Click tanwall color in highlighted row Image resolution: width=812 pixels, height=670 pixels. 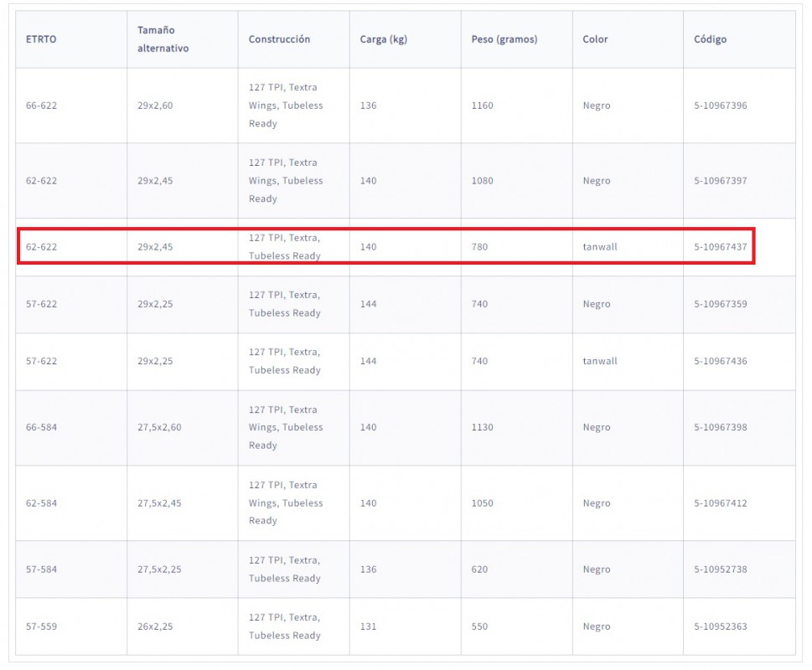pos(600,247)
